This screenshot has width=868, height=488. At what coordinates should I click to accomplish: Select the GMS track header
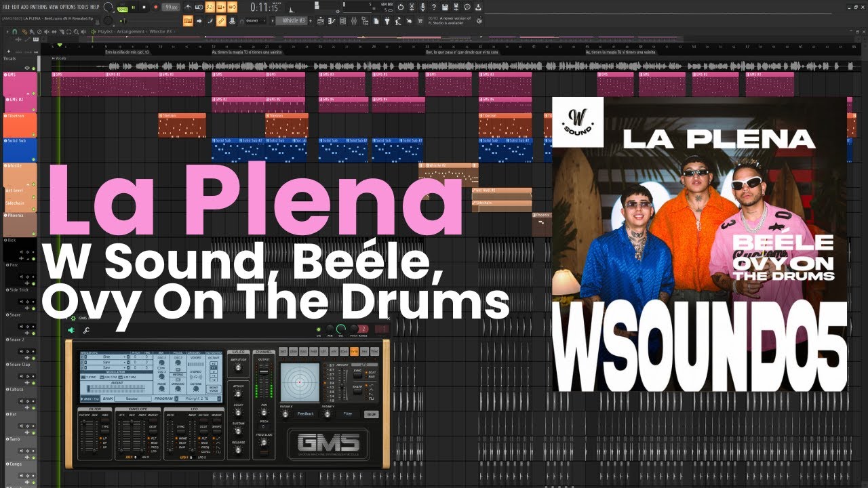click(x=20, y=84)
